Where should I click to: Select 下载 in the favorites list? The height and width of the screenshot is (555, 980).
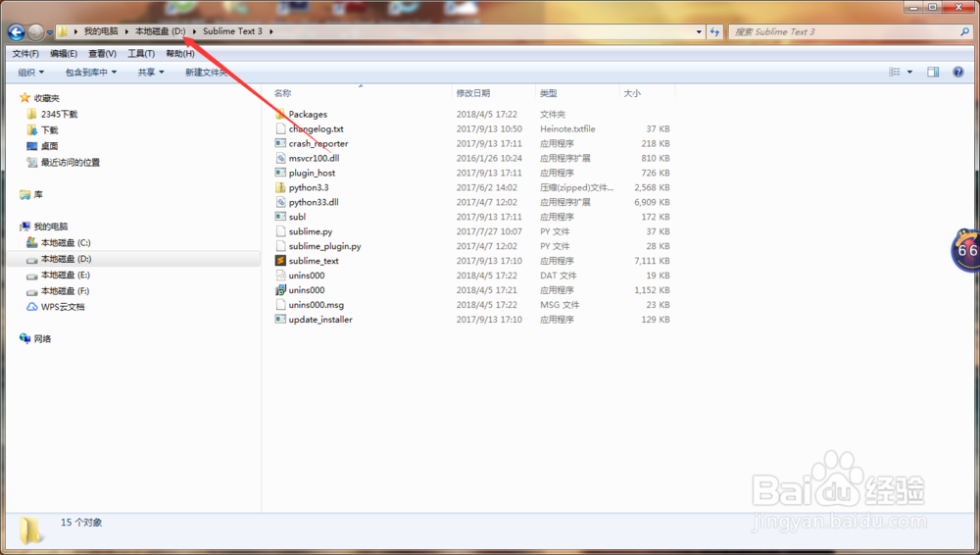(49, 130)
